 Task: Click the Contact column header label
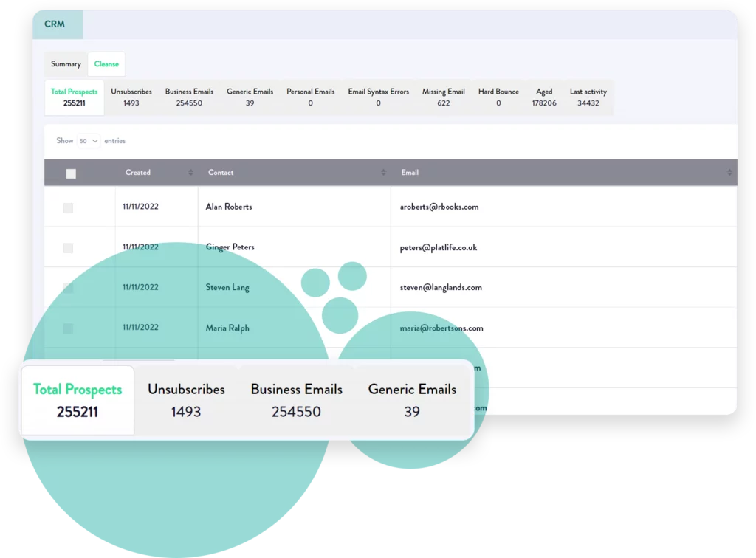tap(221, 173)
